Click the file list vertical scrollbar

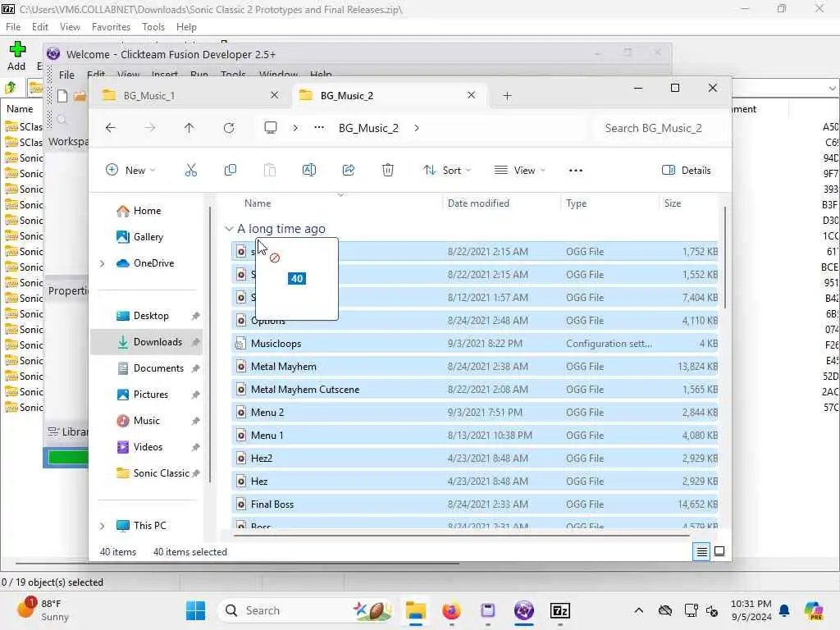point(725,257)
